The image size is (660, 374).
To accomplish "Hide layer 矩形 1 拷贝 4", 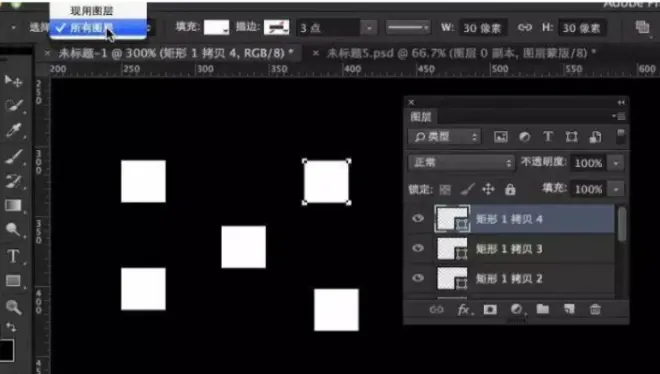I will [418, 218].
